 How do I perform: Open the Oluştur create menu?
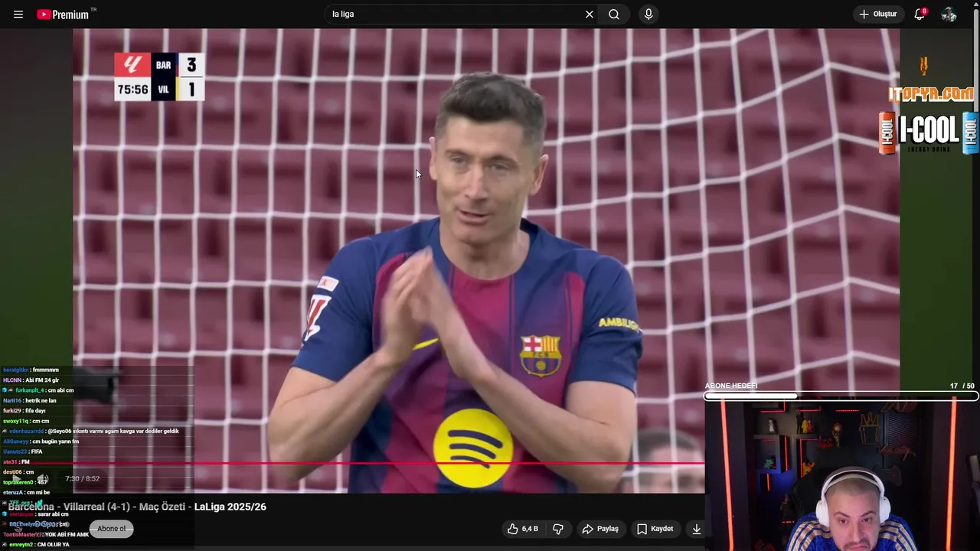click(877, 15)
